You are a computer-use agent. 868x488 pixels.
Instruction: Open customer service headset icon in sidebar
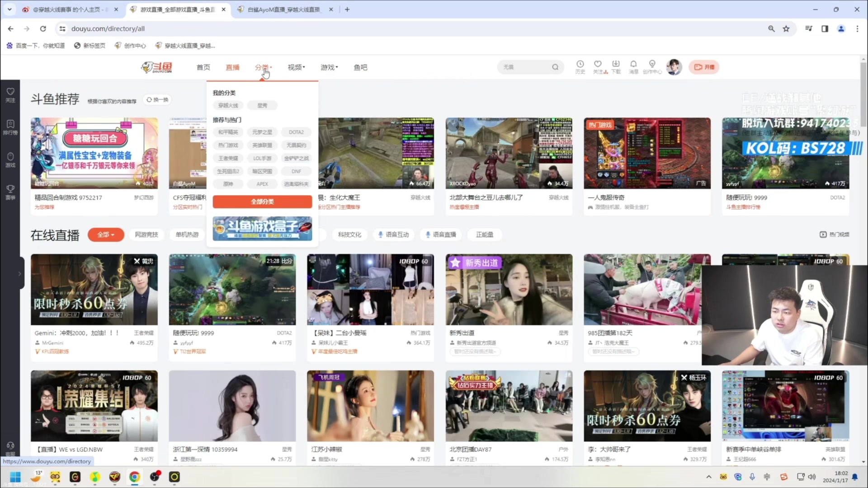click(10, 446)
